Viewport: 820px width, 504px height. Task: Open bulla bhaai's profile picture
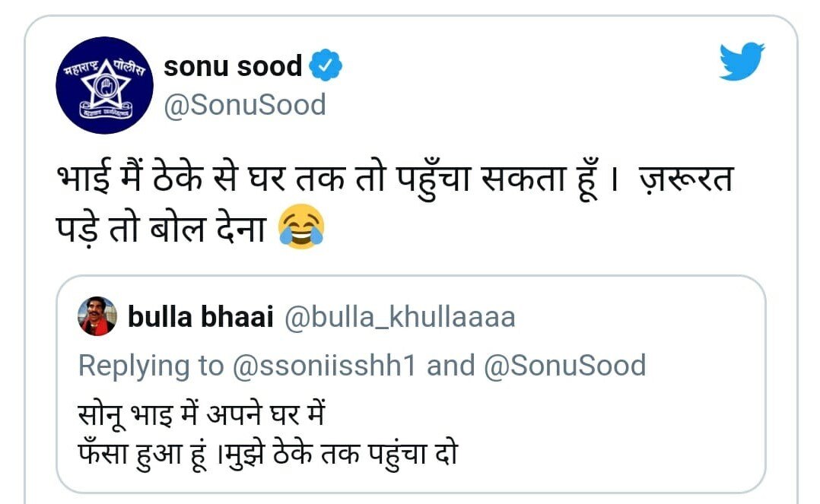pyautogui.click(x=97, y=316)
